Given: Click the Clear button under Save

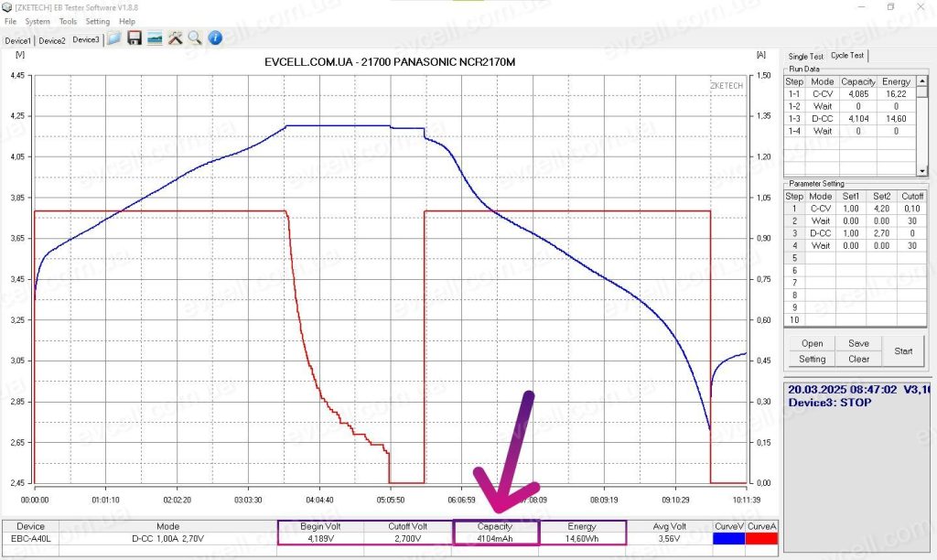Looking at the screenshot, I should click(858, 359).
